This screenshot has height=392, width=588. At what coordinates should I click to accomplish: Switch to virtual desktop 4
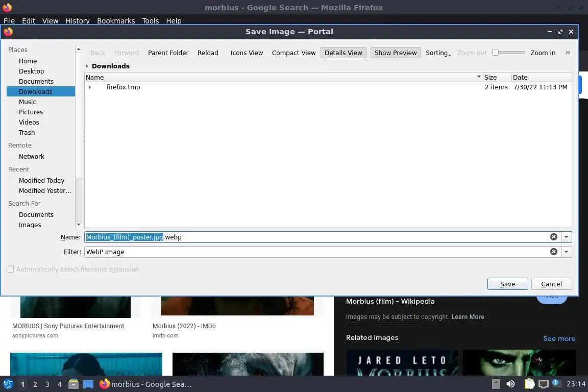(60, 384)
